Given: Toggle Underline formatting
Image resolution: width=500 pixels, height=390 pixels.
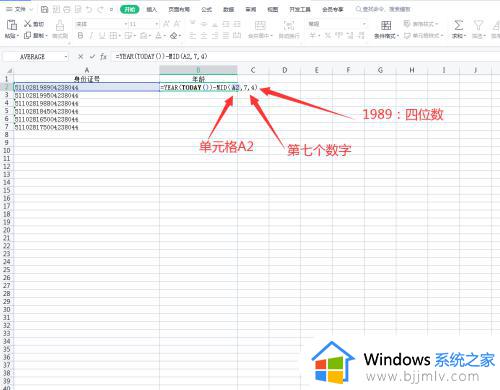Looking at the screenshot, I should point(102,35).
